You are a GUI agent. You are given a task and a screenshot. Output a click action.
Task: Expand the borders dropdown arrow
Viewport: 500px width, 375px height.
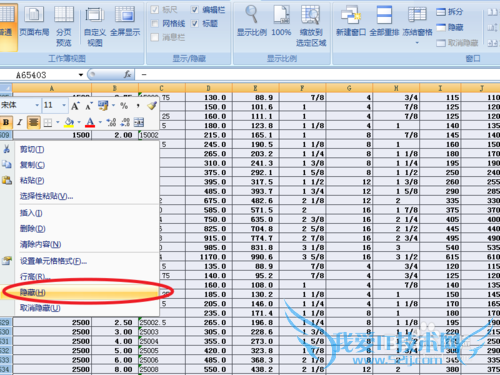(58, 122)
